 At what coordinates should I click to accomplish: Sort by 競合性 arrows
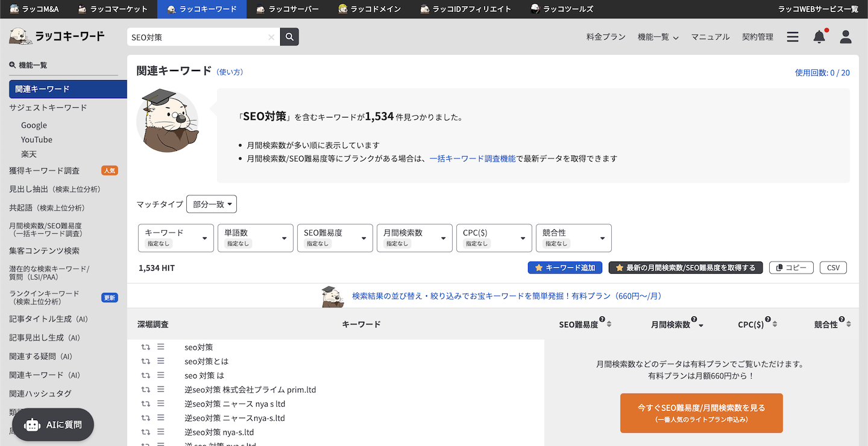[x=849, y=324]
